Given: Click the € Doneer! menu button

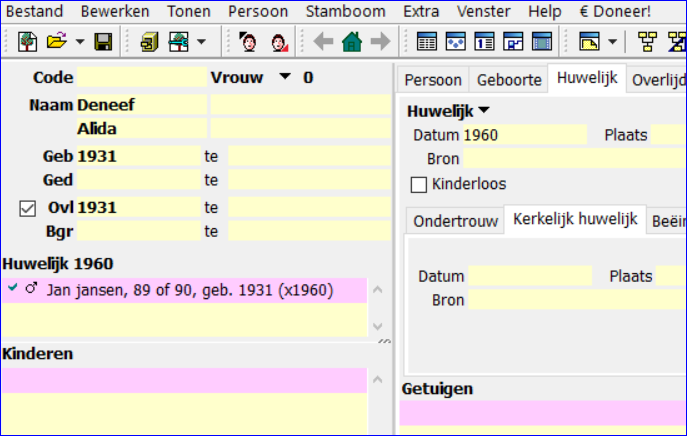Looking at the screenshot, I should pos(615,12).
